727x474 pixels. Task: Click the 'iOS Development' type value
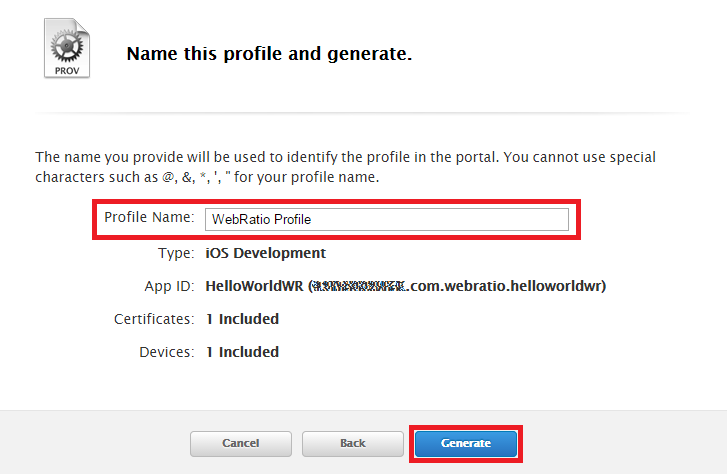tap(266, 253)
